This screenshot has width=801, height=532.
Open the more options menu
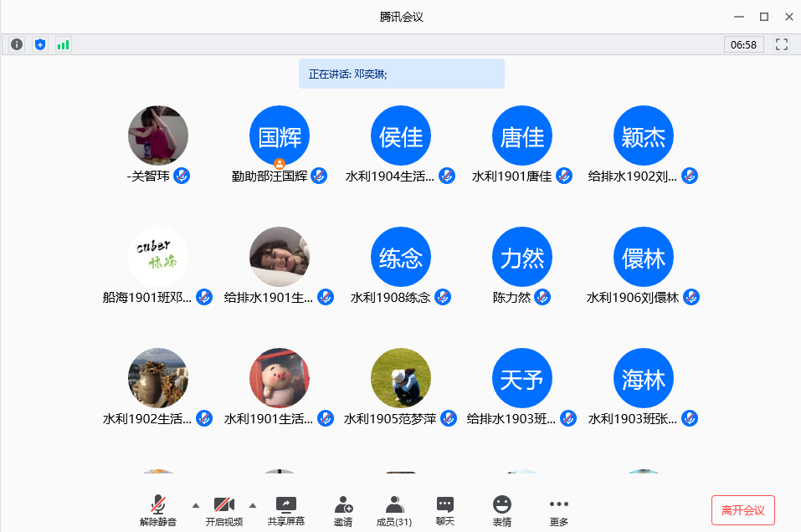tap(558, 510)
